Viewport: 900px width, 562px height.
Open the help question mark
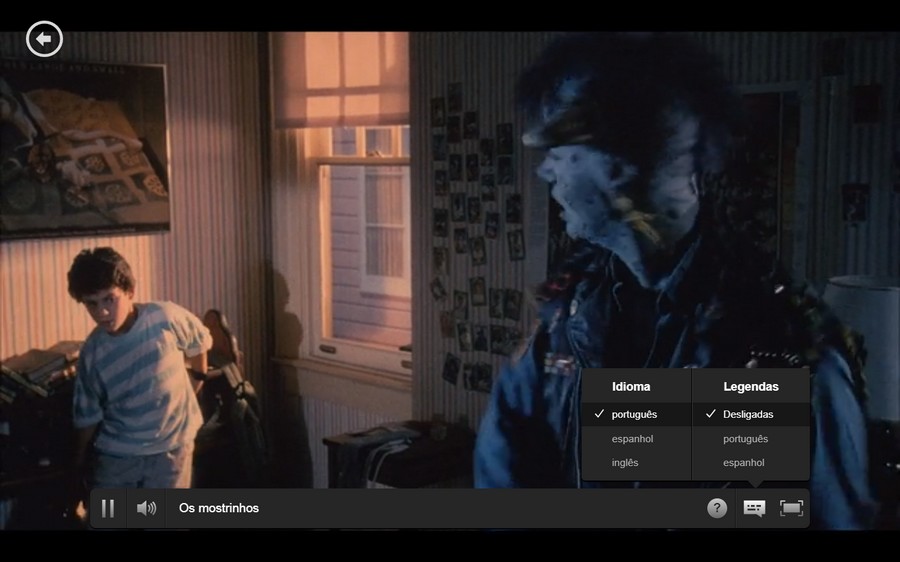click(x=717, y=508)
